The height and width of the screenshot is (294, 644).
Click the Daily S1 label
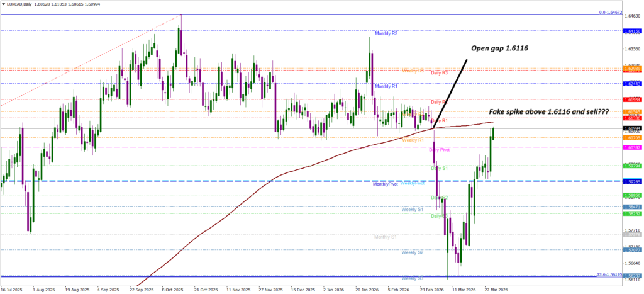439,169
